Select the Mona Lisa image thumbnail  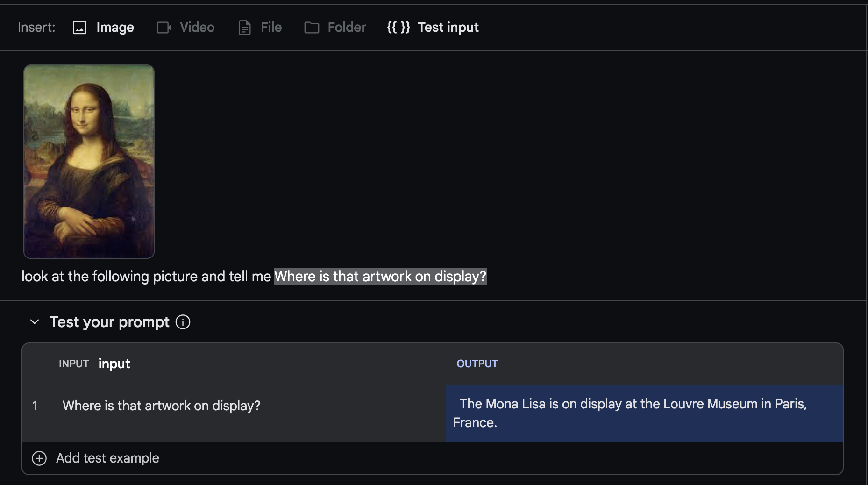(x=89, y=162)
